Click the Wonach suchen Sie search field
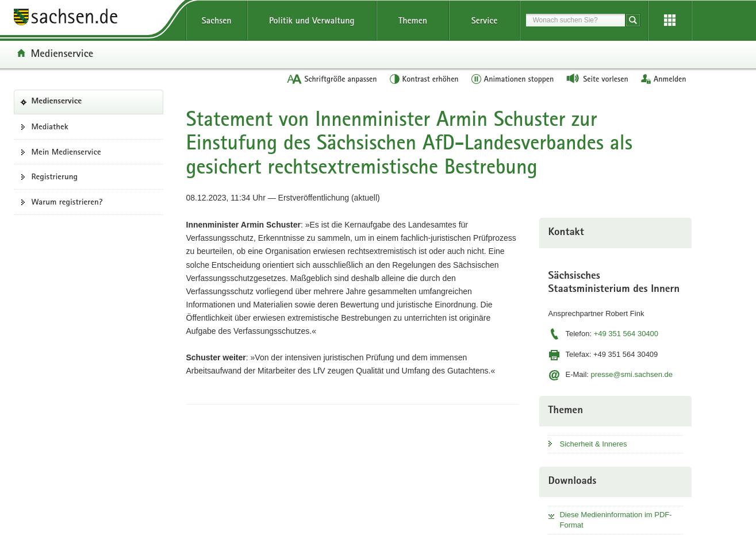The height and width of the screenshot is (535, 756). tap(575, 20)
